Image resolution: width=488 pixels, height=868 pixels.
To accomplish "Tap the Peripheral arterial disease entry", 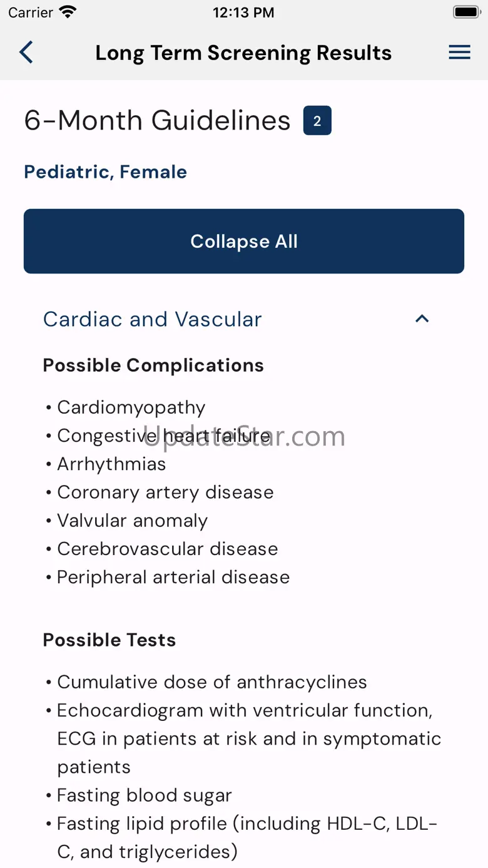I will [173, 577].
